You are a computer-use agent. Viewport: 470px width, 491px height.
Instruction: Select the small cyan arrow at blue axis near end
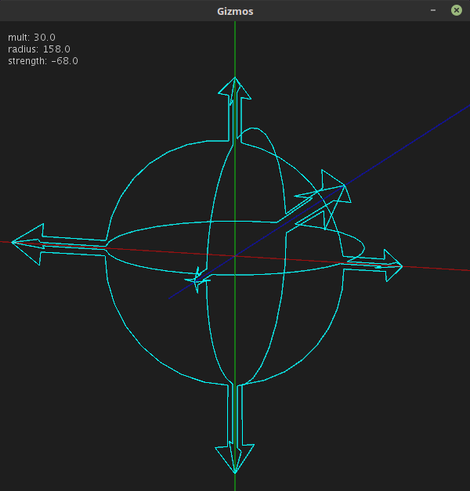tap(197, 280)
